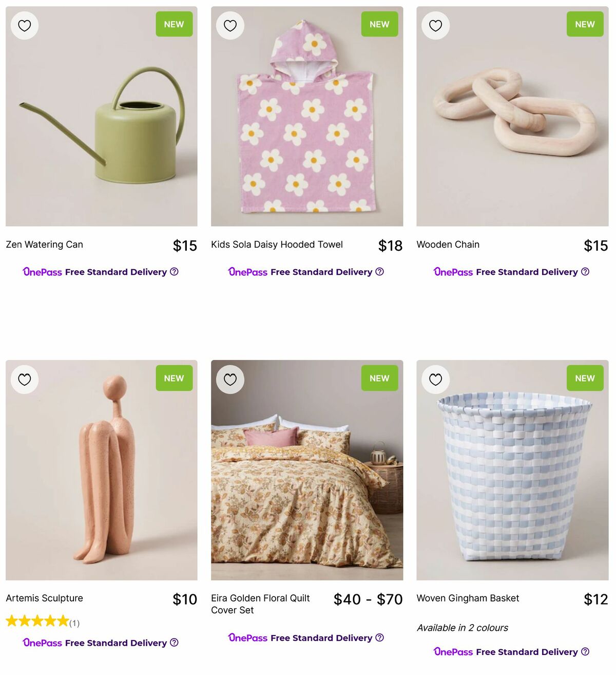Click the wishlist heart on Wooden Chain
Image resolution: width=616 pixels, height=675 pixels.
point(435,25)
